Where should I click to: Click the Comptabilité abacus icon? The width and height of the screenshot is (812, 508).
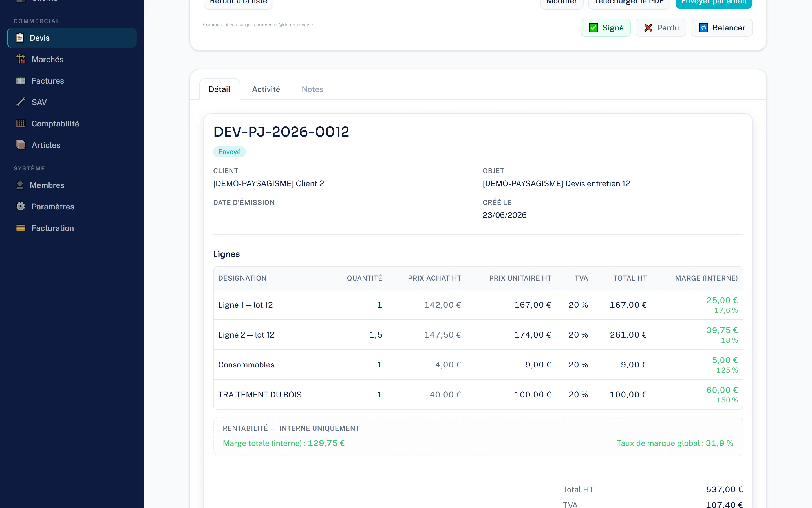click(21, 124)
